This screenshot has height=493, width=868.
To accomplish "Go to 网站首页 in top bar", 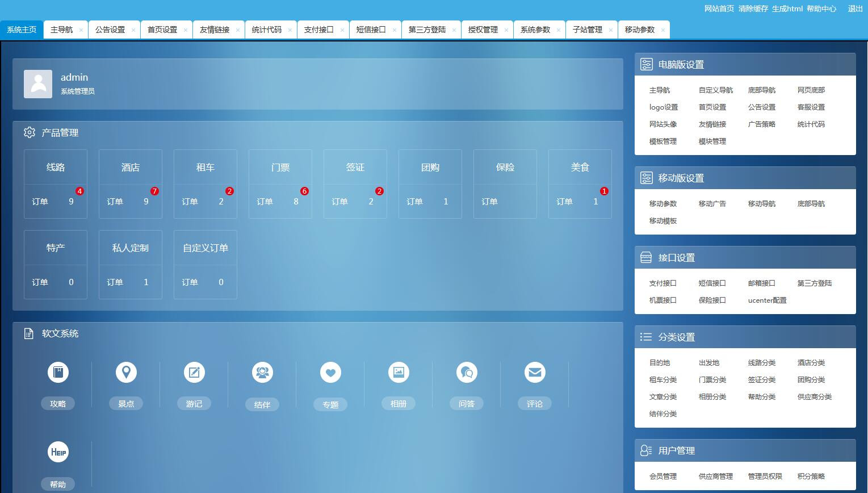I will pos(719,9).
